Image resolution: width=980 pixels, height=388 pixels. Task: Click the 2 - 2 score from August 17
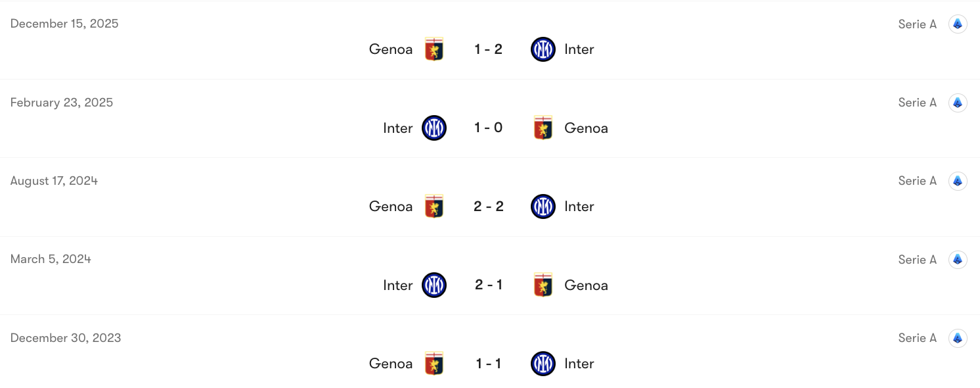coord(489,206)
